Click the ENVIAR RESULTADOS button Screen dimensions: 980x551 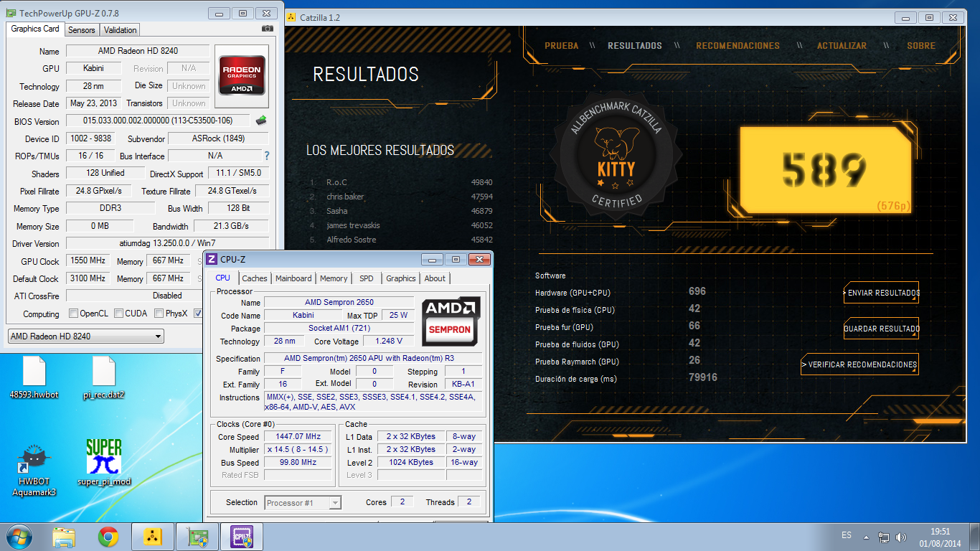(882, 293)
